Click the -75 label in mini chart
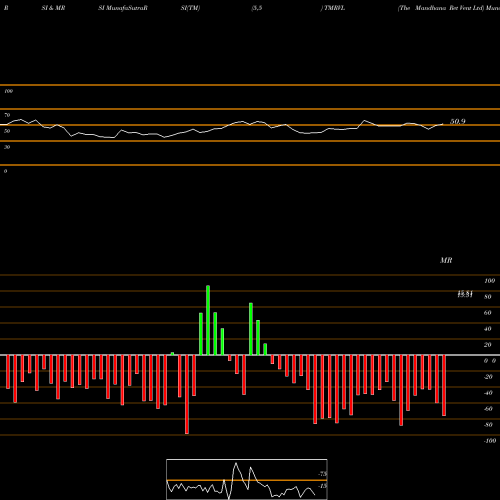 [x=323, y=474]
